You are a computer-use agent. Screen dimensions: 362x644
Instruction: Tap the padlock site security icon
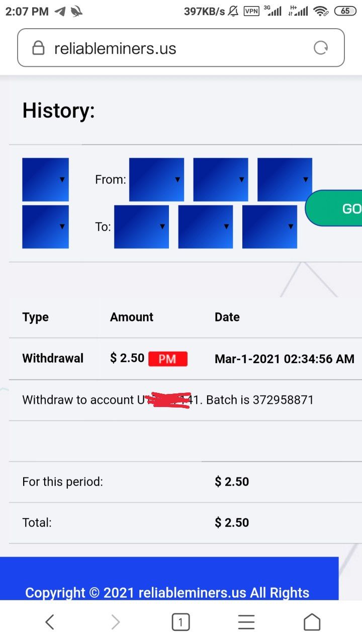point(38,48)
